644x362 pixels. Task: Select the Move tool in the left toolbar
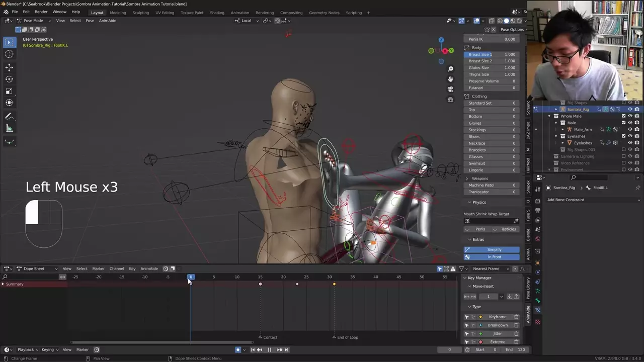9,67
